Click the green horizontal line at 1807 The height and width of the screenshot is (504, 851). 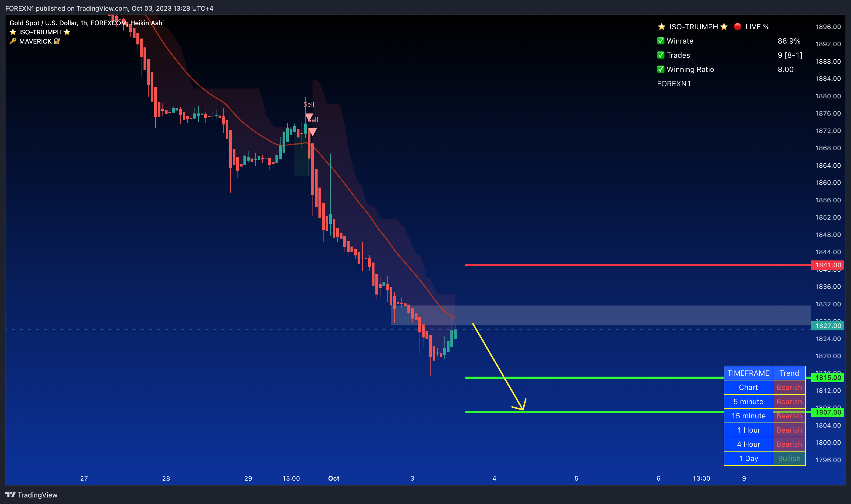pyautogui.click(x=594, y=412)
